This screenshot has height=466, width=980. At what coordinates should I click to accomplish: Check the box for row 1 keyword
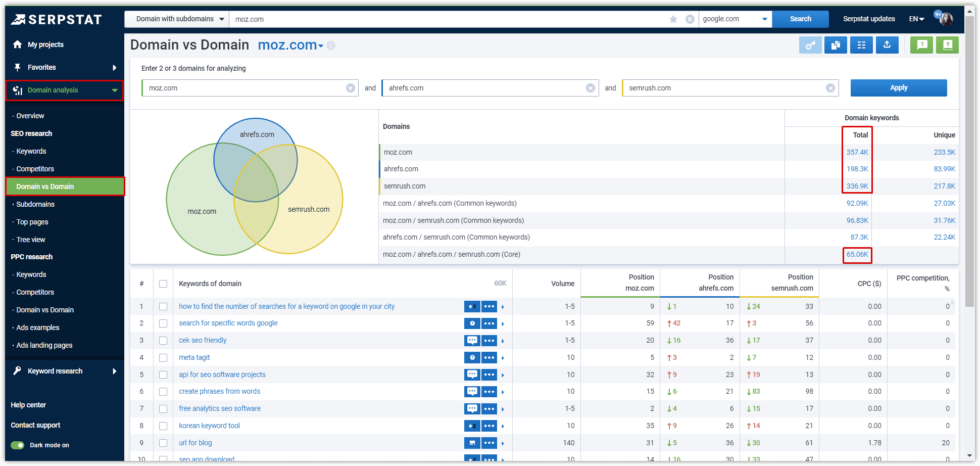163,306
